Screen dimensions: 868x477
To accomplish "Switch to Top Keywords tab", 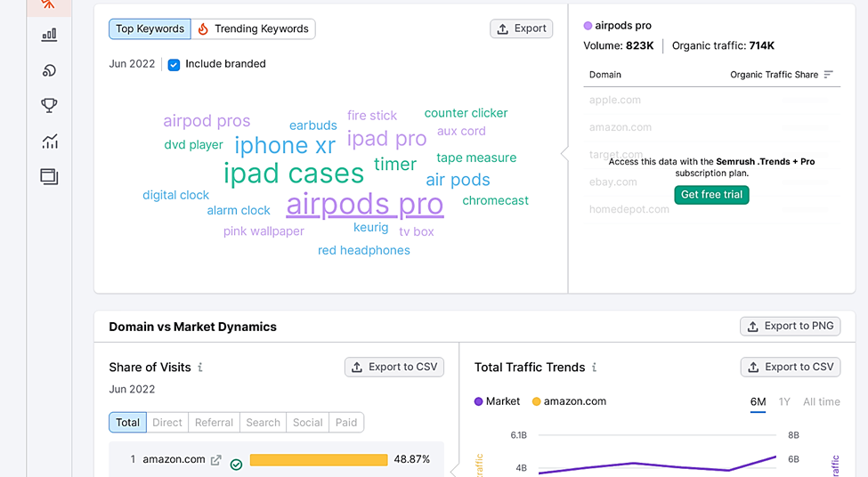I will (x=150, y=28).
